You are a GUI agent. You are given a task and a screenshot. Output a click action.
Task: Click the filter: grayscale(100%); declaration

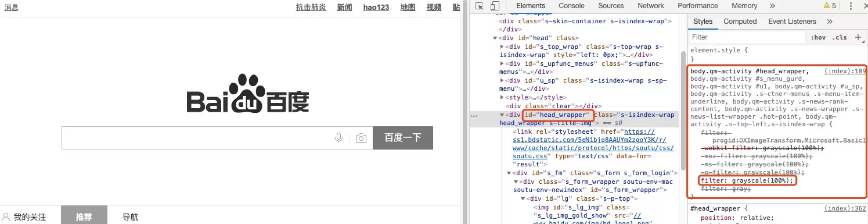click(747, 181)
